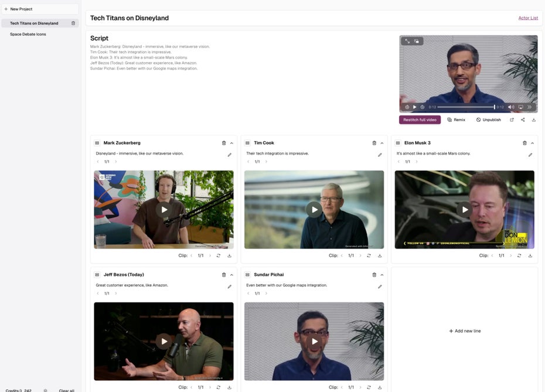Toggle light/dark theme sun icon

45,391
